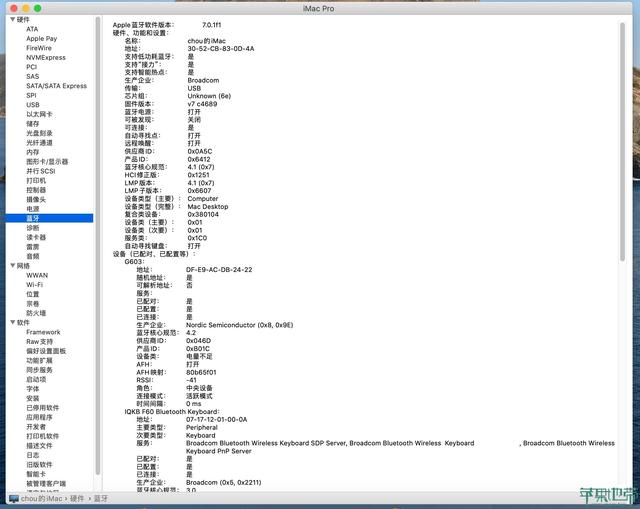Select 光盘刻录 in the sidebar

click(39, 133)
